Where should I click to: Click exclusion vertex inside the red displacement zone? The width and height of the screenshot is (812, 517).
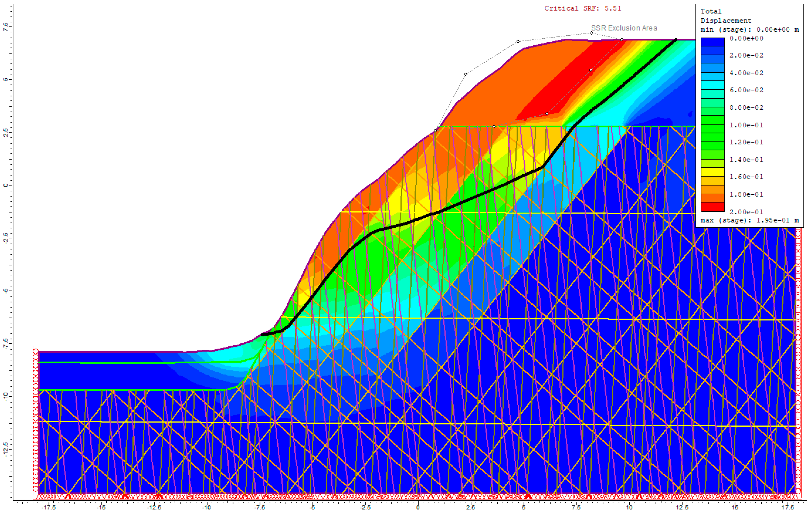point(590,70)
